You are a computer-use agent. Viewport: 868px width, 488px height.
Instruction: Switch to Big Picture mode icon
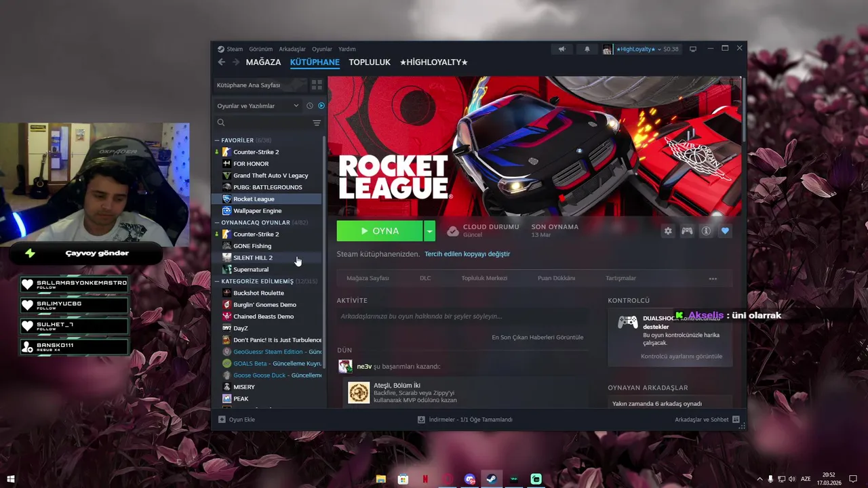click(x=693, y=49)
